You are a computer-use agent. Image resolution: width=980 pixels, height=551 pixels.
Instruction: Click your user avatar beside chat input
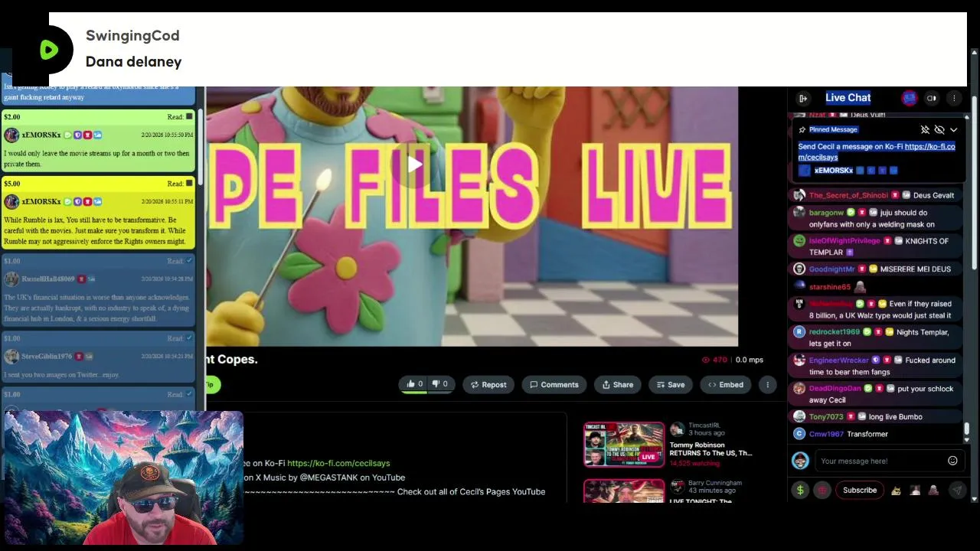pyautogui.click(x=800, y=461)
